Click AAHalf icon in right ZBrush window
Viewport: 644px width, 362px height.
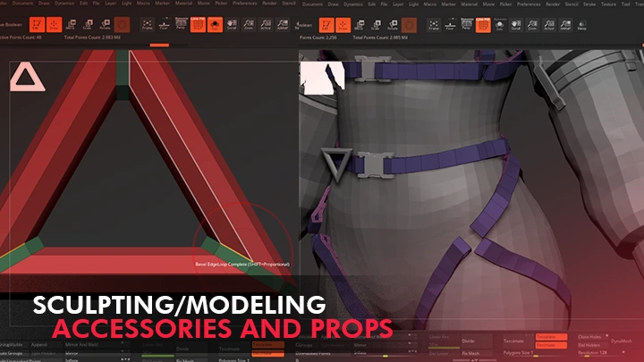(x=565, y=25)
